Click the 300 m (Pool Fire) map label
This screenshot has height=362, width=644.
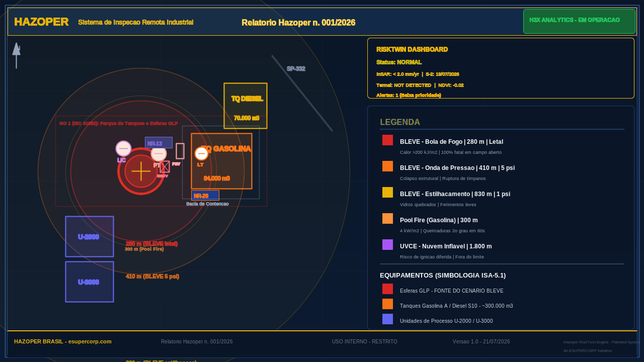tap(144, 249)
